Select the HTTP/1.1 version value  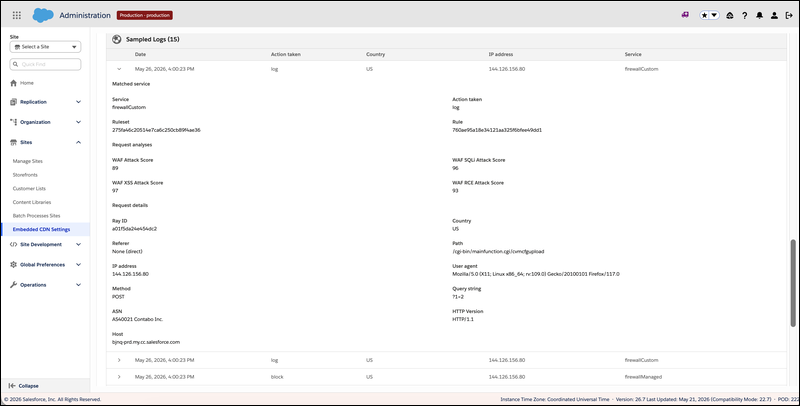463,319
